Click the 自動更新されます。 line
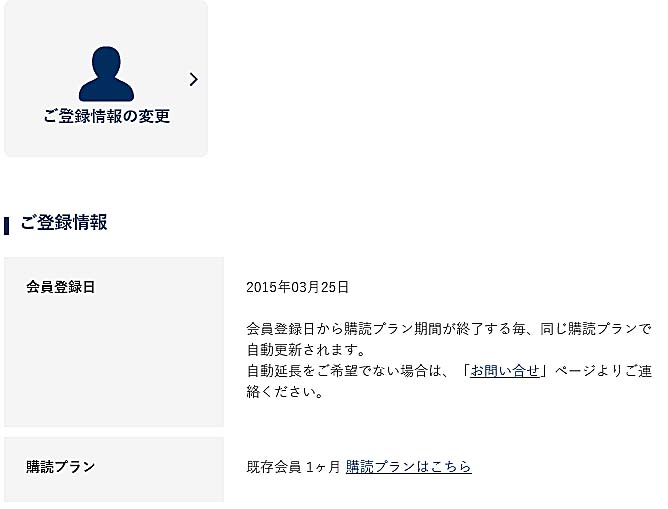Screen dimensions: 668x509 tap(307, 350)
